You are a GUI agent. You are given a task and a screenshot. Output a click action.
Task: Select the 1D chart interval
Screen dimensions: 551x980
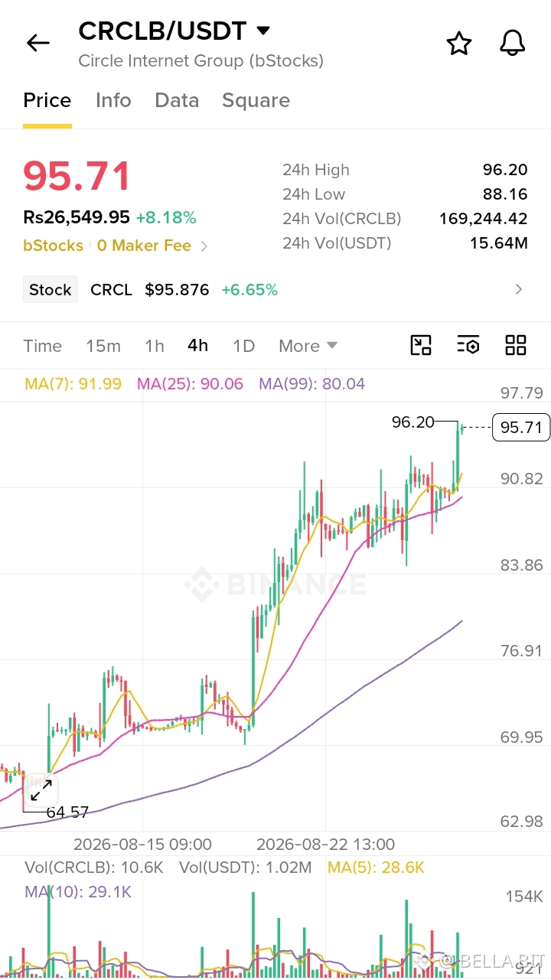243,346
